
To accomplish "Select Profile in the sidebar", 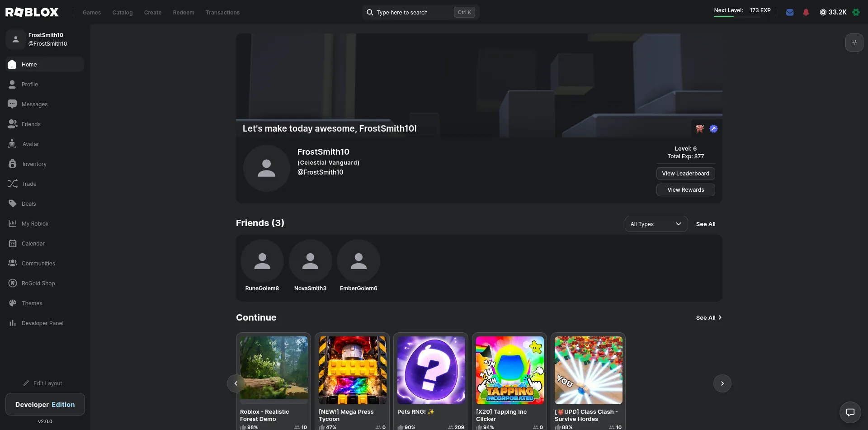I will coord(45,84).
